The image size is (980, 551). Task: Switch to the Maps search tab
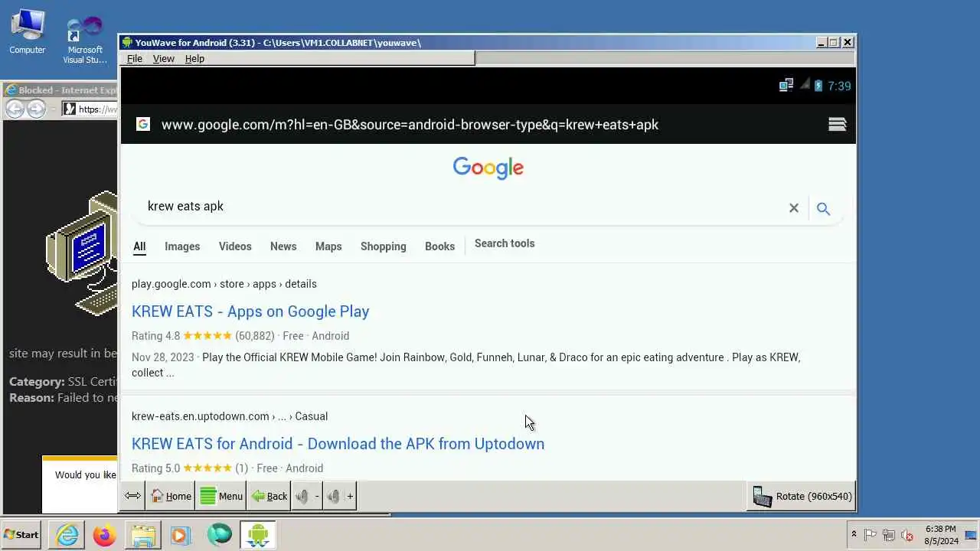(x=328, y=246)
